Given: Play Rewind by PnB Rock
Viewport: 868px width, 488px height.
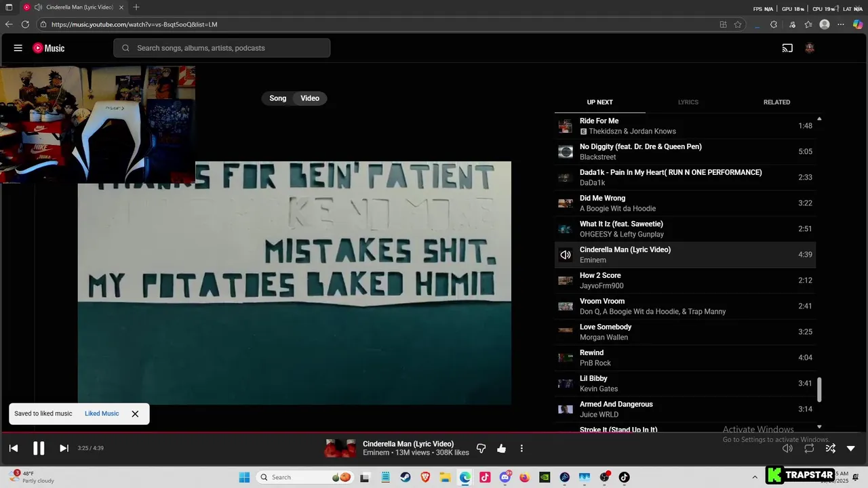Looking at the screenshot, I should [685, 358].
